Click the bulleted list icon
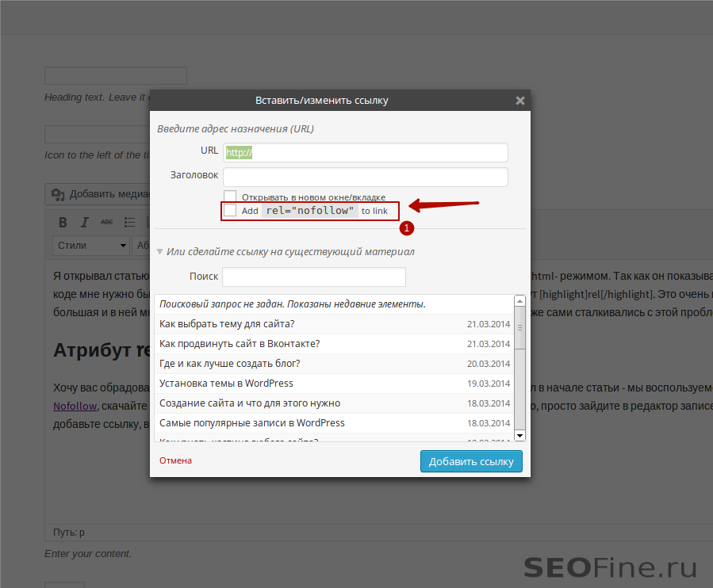The width and height of the screenshot is (713, 588). pos(130,223)
